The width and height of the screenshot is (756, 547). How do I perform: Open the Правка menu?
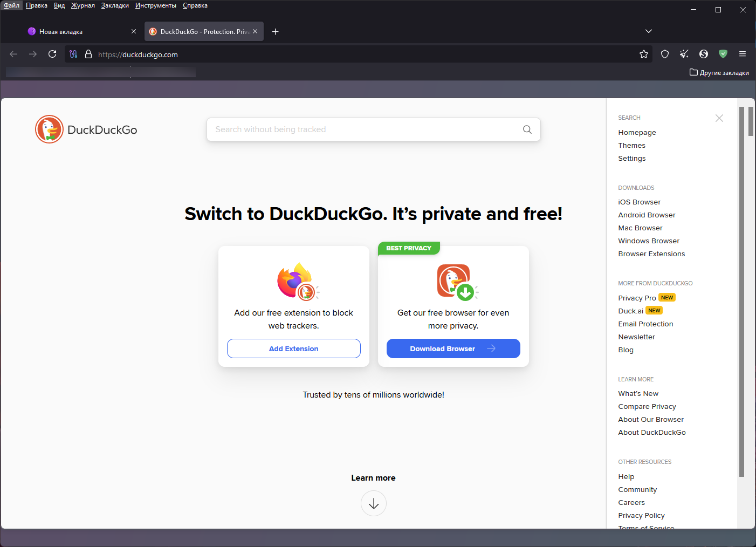pyautogui.click(x=37, y=5)
